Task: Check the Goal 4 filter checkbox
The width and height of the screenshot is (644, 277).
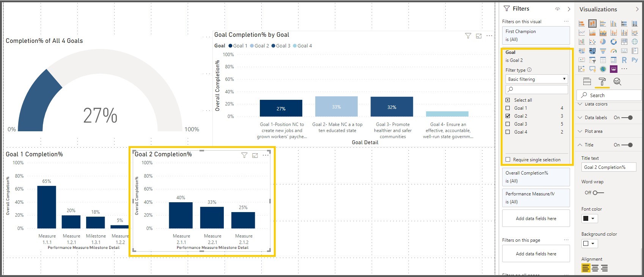Action: pyautogui.click(x=508, y=132)
